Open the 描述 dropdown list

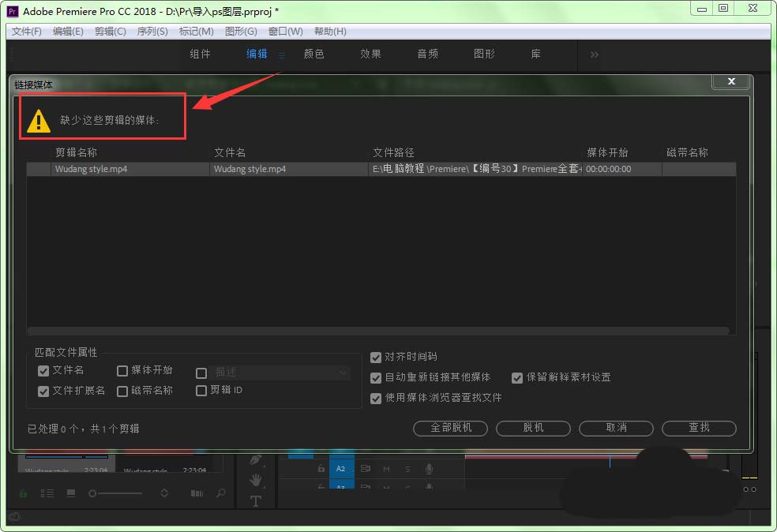click(280, 372)
